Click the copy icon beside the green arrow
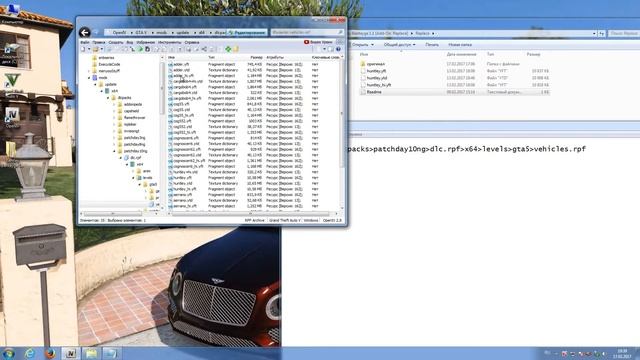 [x=147, y=49]
